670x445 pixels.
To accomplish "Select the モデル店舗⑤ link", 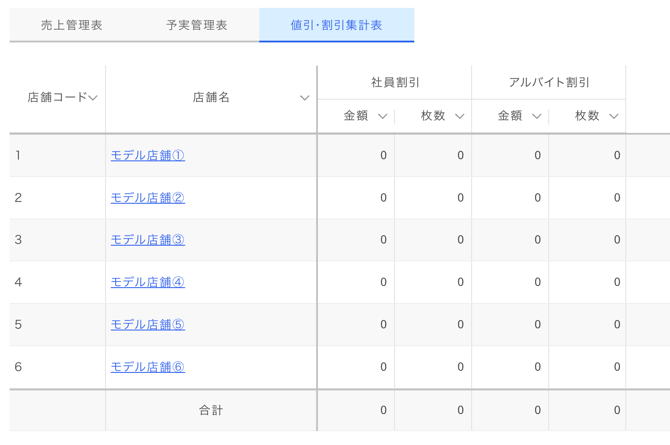I will tap(147, 325).
